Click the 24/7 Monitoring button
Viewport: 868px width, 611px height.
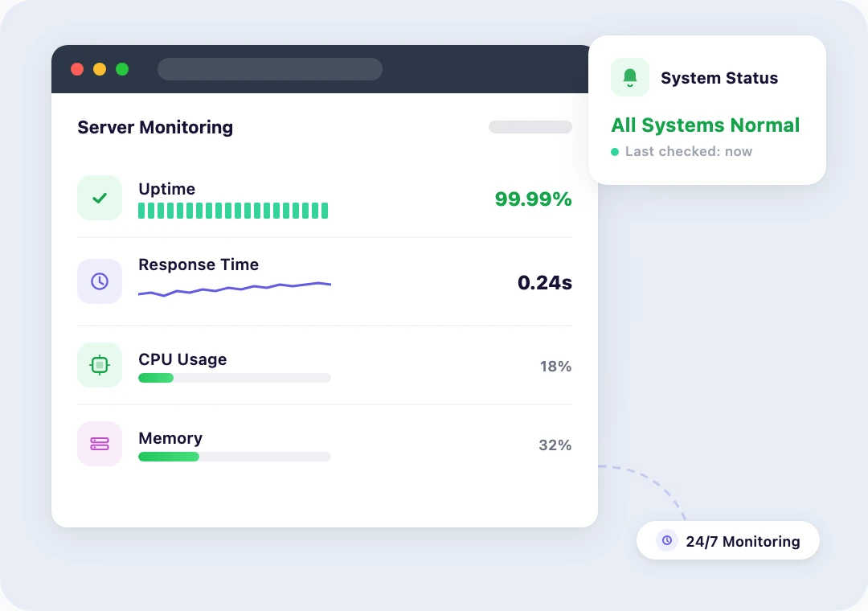coord(727,540)
